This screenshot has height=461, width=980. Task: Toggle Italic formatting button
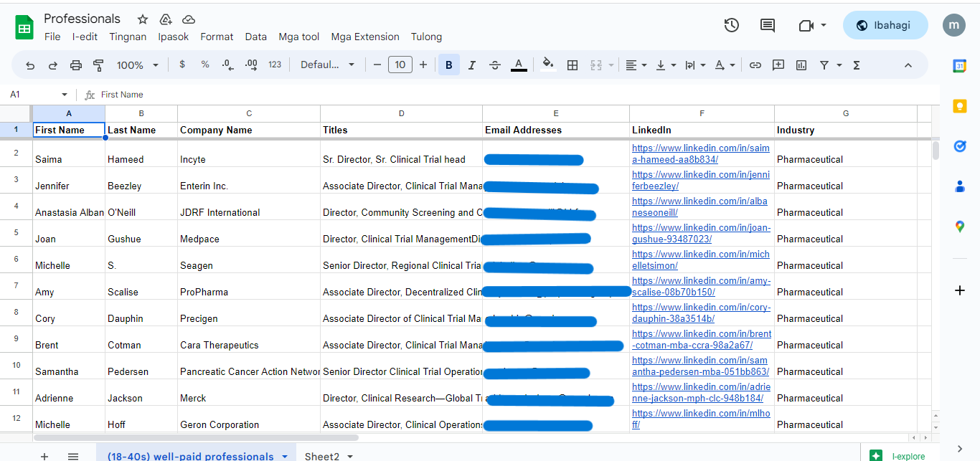tap(471, 65)
